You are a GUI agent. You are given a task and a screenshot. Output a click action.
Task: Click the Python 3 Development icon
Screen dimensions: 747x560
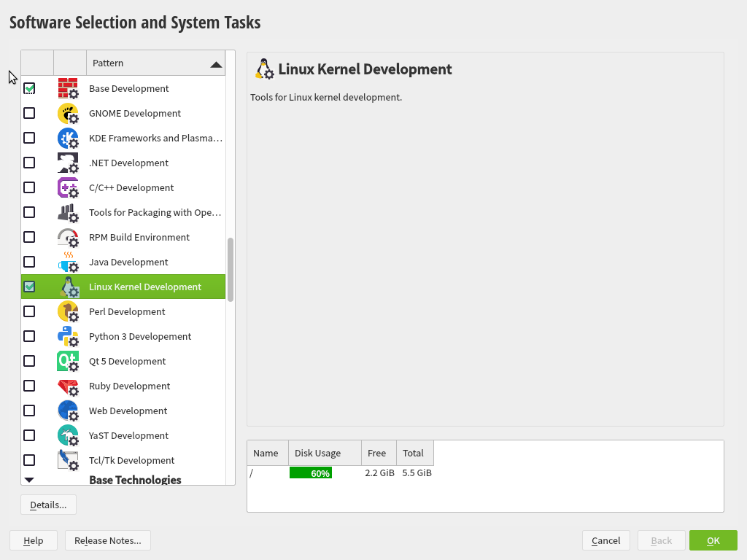click(68, 336)
